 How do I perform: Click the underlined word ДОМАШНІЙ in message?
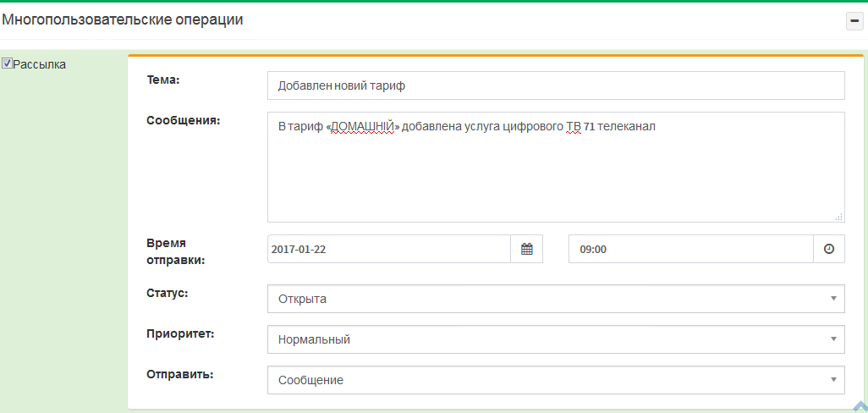pos(363,127)
